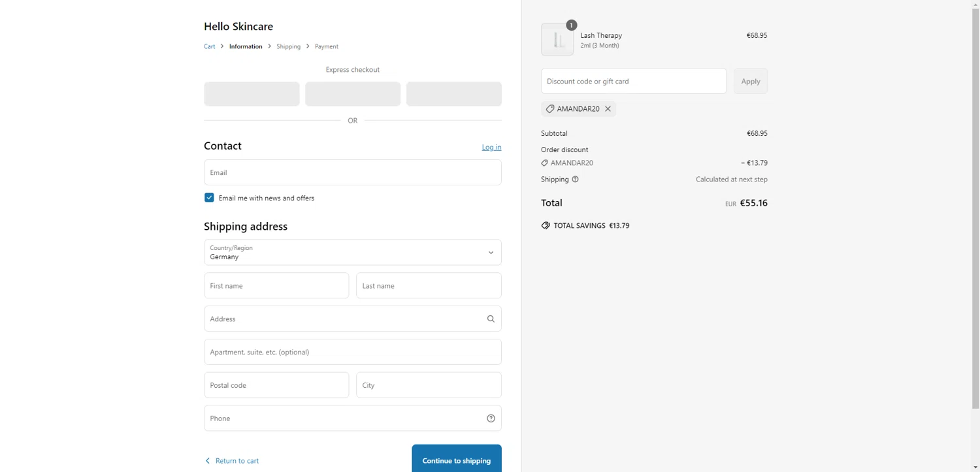Image resolution: width=980 pixels, height=472 pixels.
Task: Click the discount amount − €13.79
Action: coord(754,163)
